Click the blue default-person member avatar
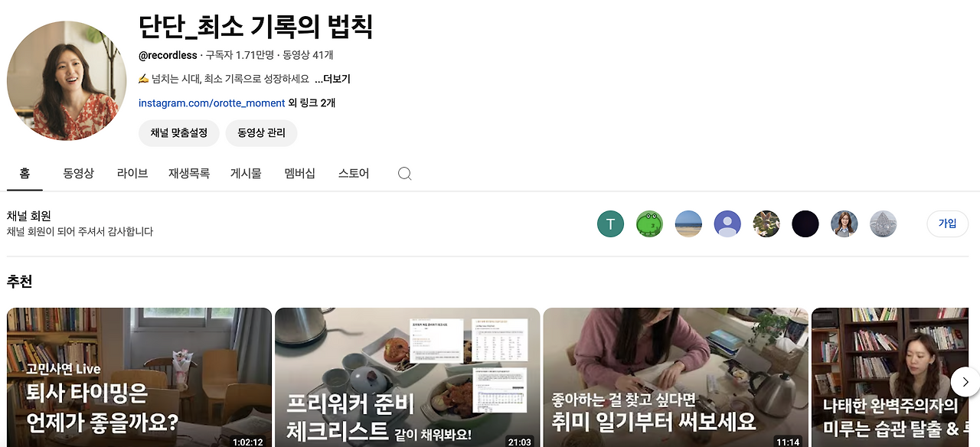This screenshot has height=447, width=980. pyautogui.click(x=727, y=224)
